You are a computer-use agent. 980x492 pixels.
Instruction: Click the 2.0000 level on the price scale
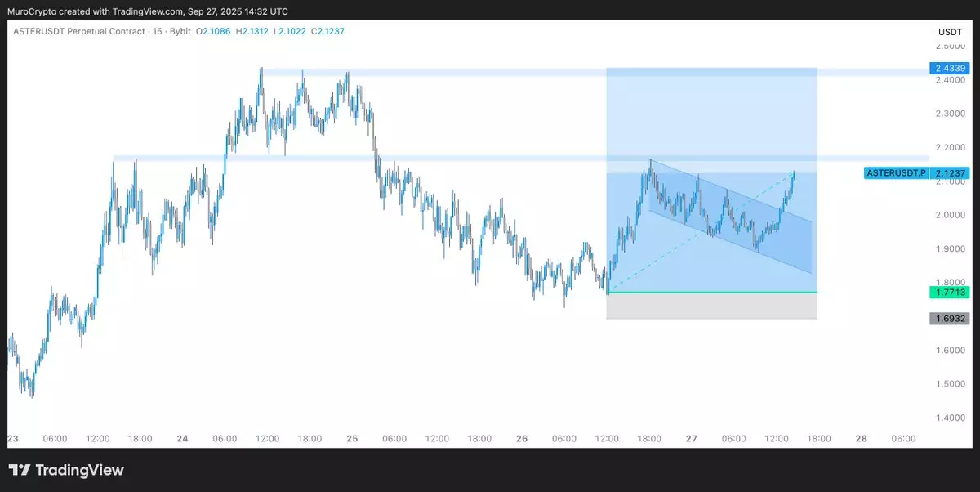(x=949, y=215)
